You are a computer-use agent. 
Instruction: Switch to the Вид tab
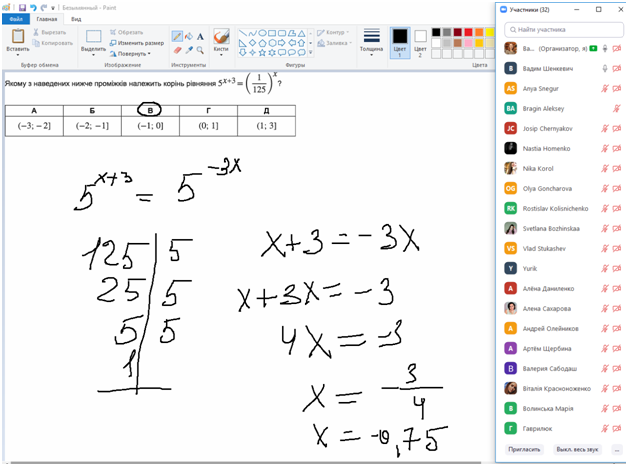[77, 19]
